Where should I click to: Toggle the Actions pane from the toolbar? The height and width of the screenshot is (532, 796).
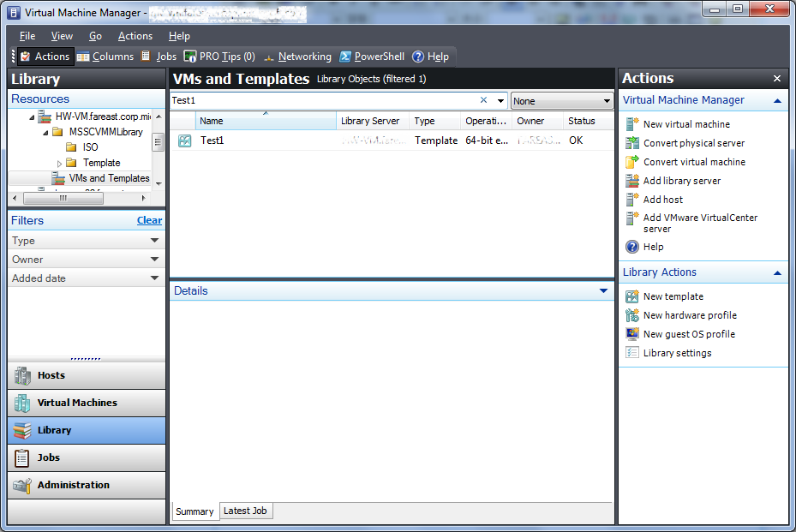(45, 57)
